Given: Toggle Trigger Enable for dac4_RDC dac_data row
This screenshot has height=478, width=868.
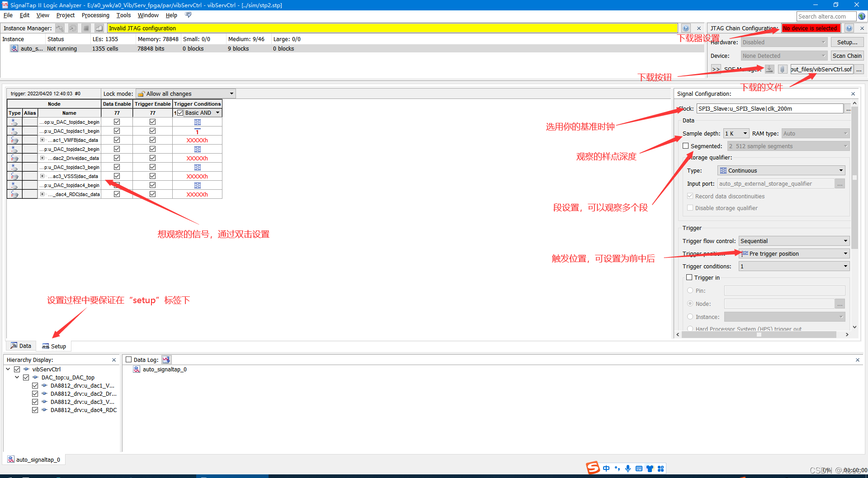Looking at the screenshot, I should (152, 194).
